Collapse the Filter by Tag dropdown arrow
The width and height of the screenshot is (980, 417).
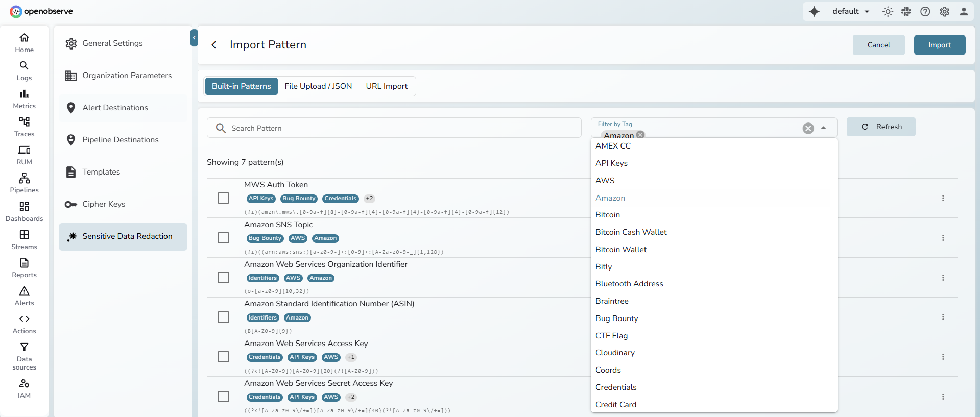(823, 128)
